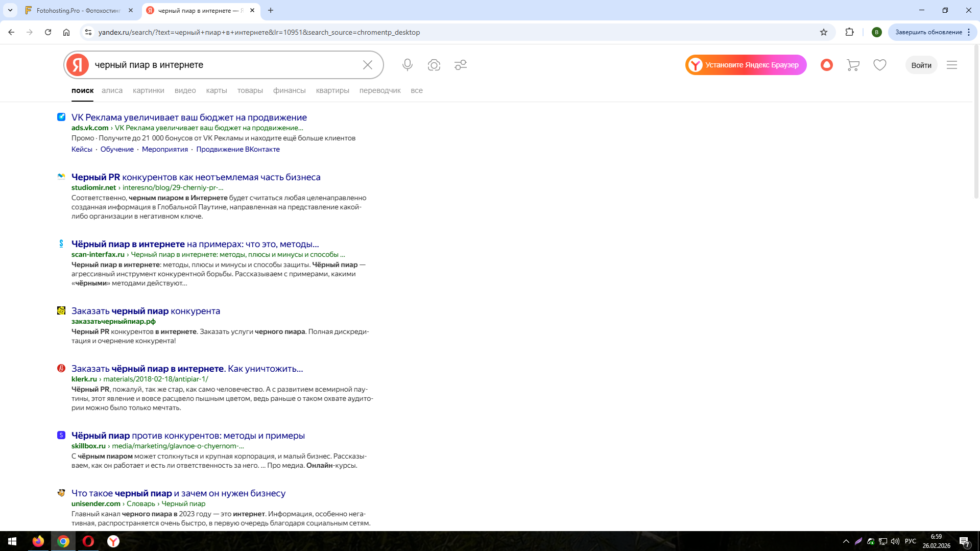This screenshot has width=980, height=551.
Task: Follow the 'Продвижение ВКонтакте' sitelink
Action: click(238, 149)
